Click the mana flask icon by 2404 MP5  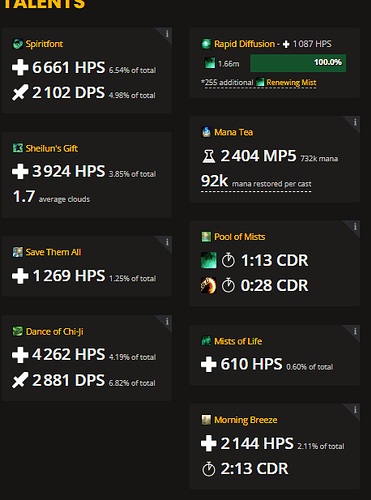click(209, 156)
